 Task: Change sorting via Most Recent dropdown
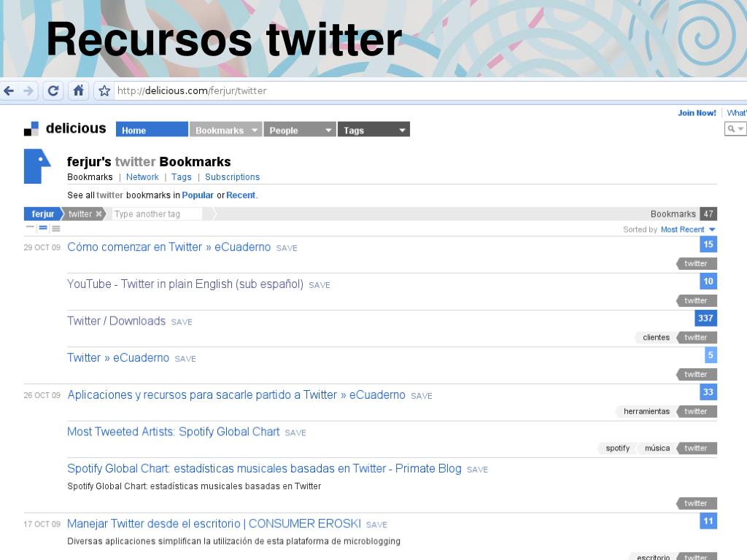click(688, 230)
